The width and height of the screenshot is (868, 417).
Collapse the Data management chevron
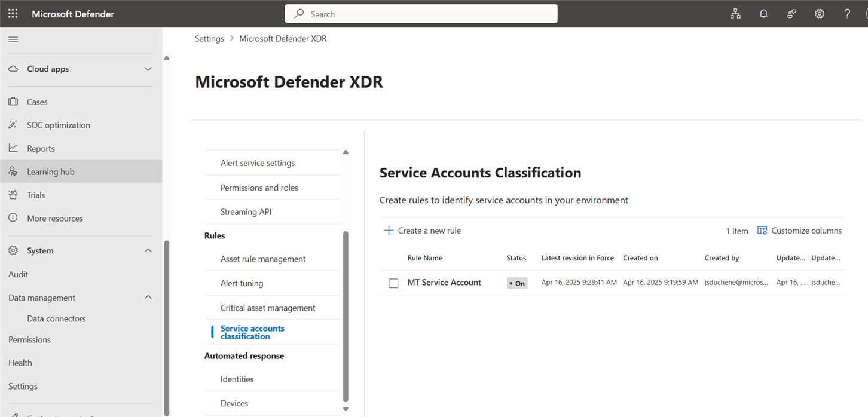coord(148,298)
